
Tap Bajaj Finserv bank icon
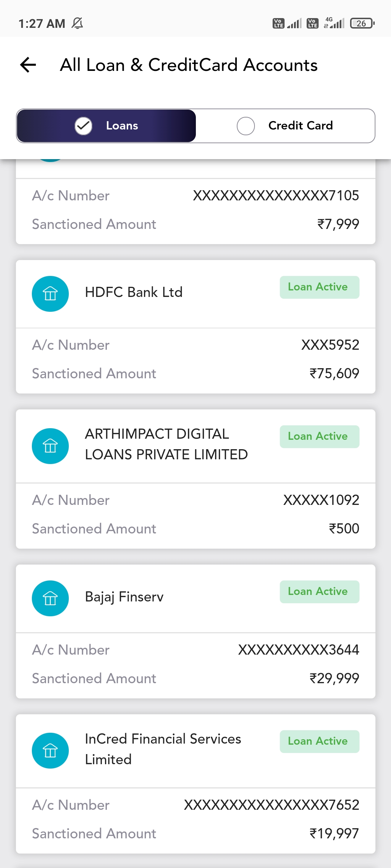tap(50, 598)
